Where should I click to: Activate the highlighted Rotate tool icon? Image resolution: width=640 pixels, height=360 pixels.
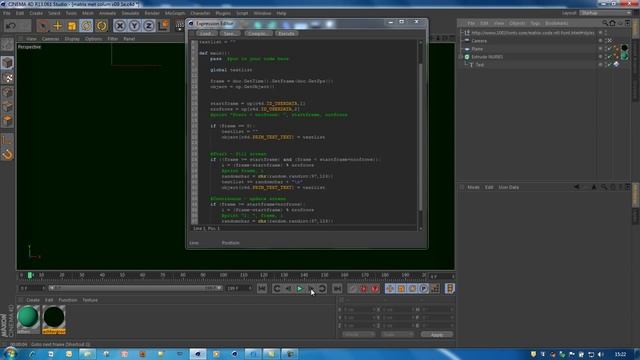click(87, 26)
